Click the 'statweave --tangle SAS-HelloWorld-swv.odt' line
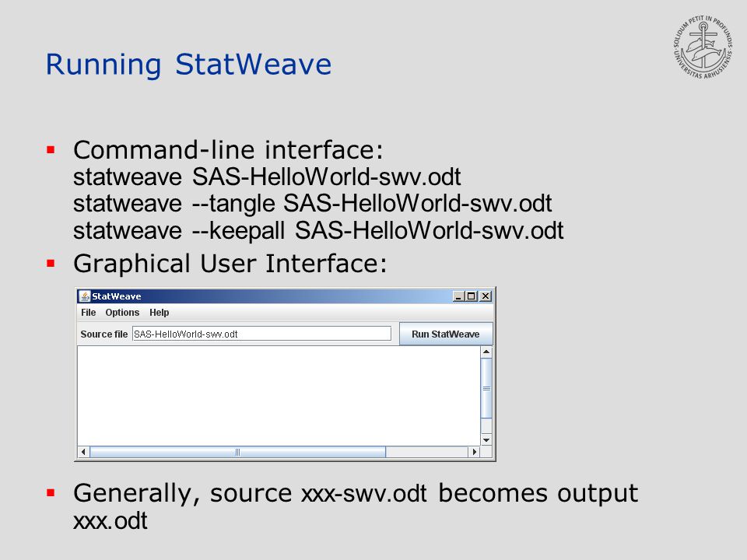 [x=313, y=204]
